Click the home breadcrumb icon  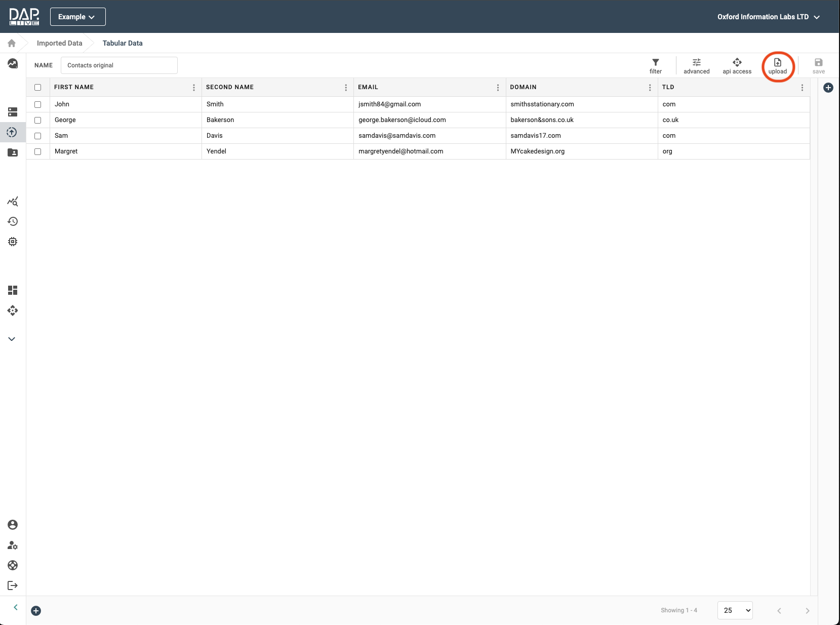[x=12, y=43]
